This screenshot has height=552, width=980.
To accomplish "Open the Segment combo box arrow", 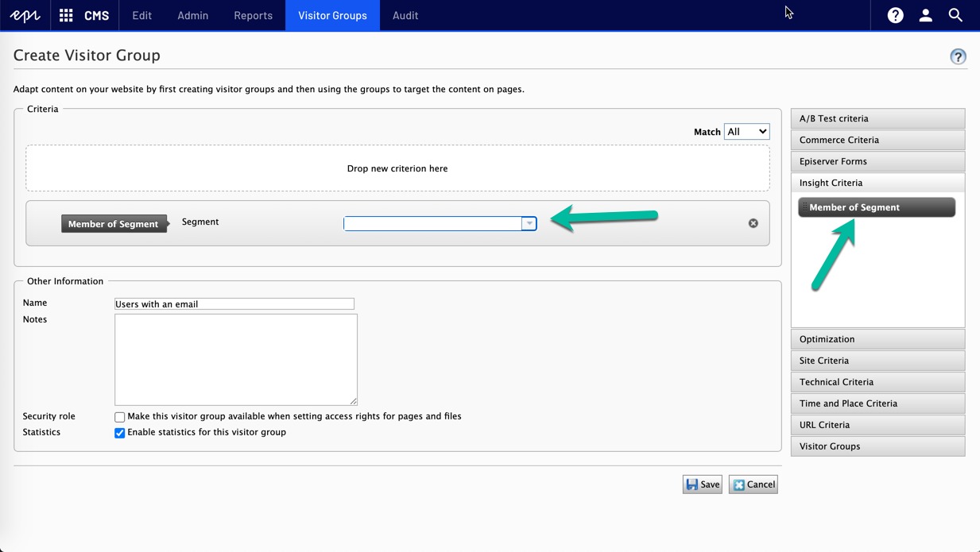I will point(529,224).
